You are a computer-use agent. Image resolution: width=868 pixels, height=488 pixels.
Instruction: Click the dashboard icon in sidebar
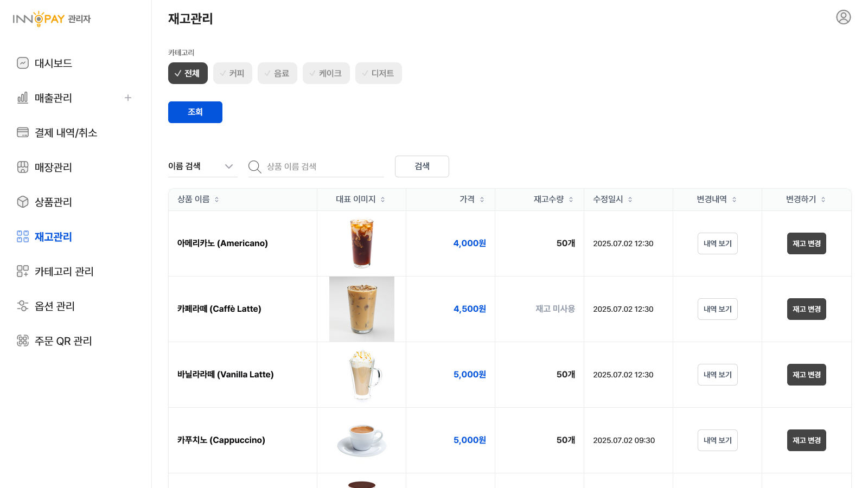click(23, 63)
